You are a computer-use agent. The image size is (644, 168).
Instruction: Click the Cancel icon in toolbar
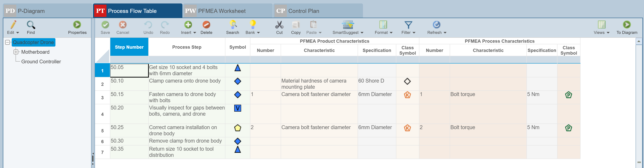point(123,25)
